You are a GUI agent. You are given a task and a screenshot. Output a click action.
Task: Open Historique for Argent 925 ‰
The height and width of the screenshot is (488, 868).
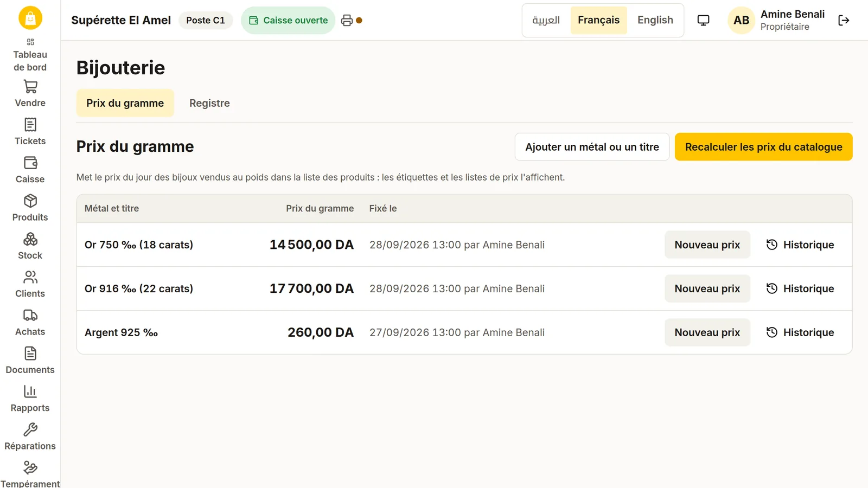click(800, 332)
